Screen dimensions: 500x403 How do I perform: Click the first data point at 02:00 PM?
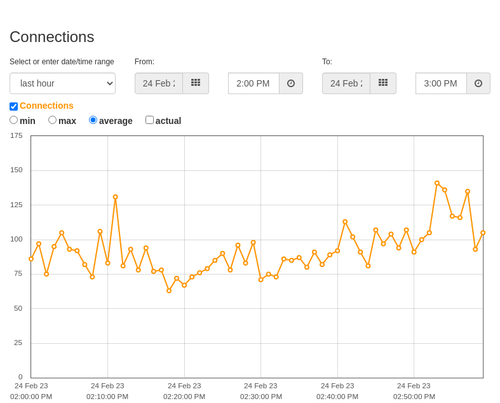[x=31, y=259]
